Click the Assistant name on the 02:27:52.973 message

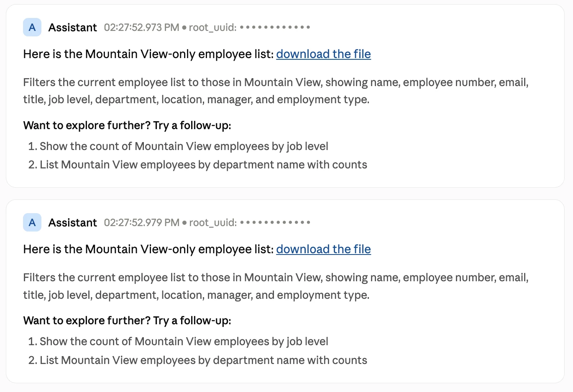73,28
